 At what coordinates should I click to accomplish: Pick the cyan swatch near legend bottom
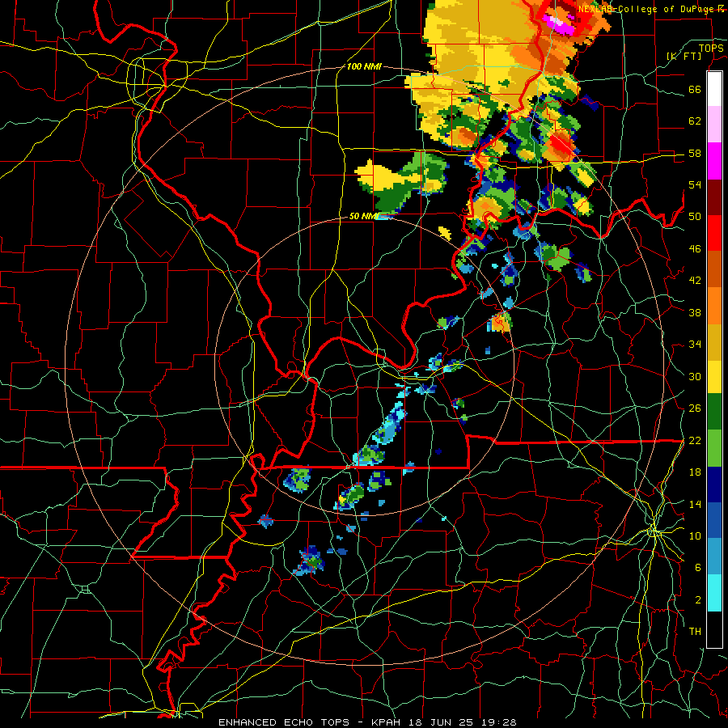(x=714, y=593)
